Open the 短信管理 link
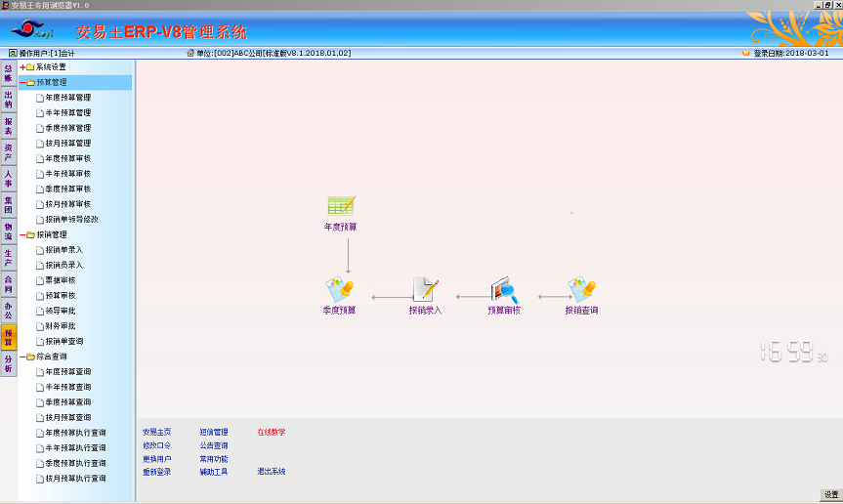 [x=214, y=432]
